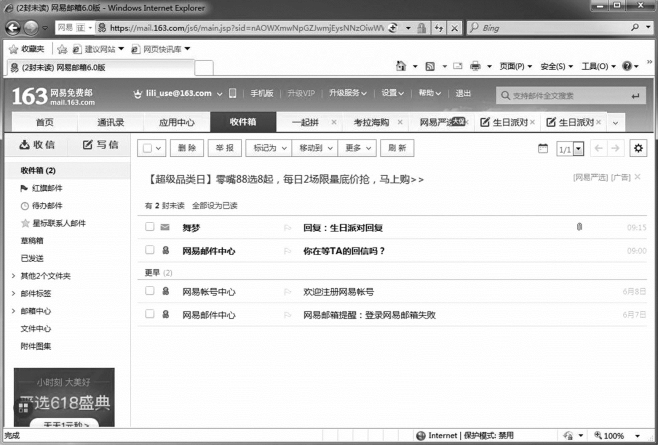
Task: Open the zoom level 100% control
Action: pyautogui.click(x=618, y=436)
